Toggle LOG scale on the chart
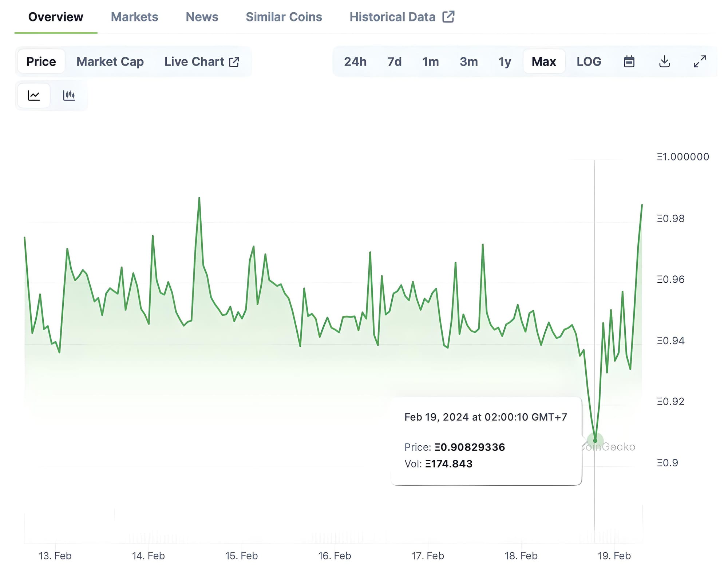Viewport: 728px width, 577px height. tap(589, 61)
